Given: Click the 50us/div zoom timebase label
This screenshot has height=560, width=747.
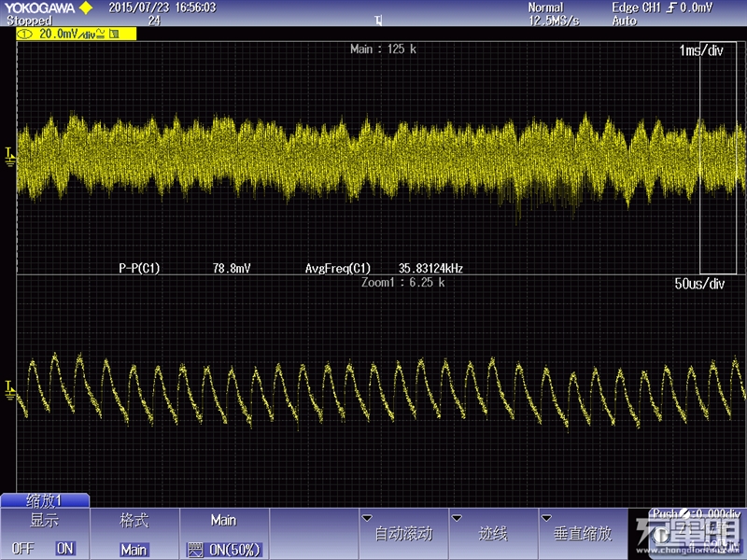Looking at the screenshot, I should coord(699,284).
